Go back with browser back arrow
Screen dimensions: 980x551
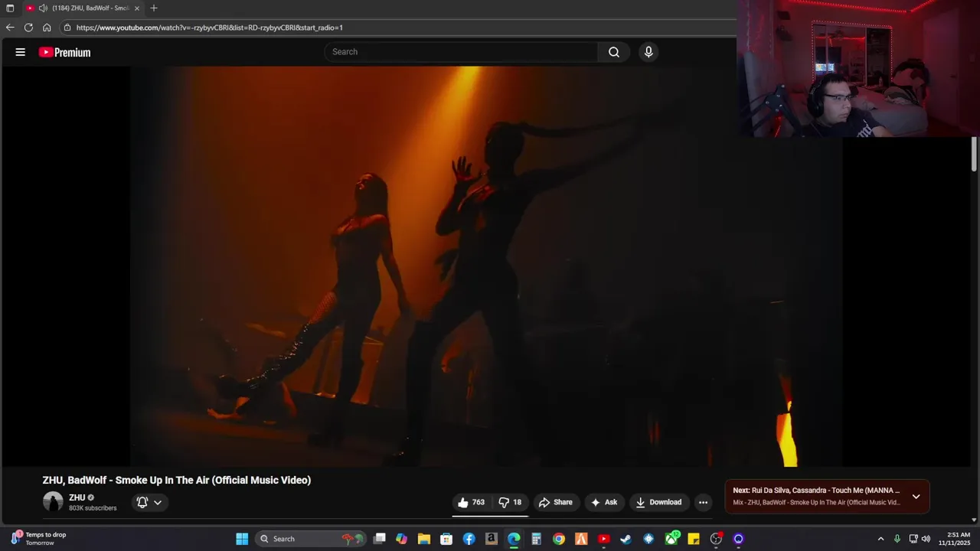point(10,28)
